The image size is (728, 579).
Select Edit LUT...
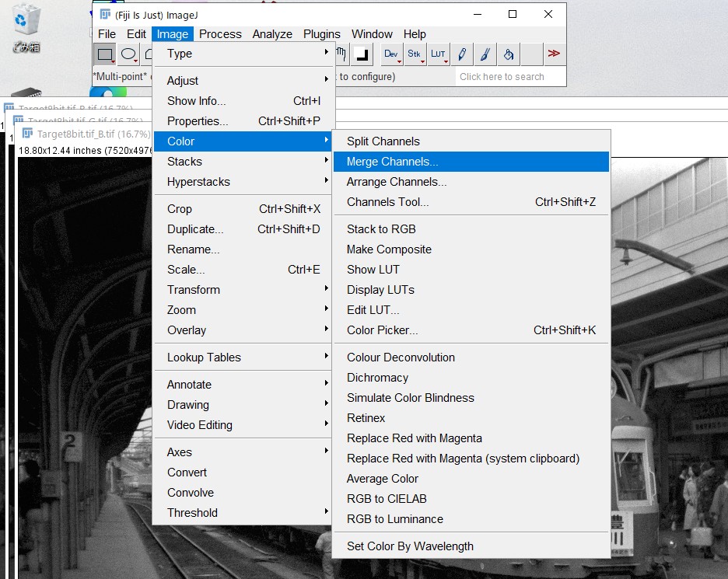tap(471, 310)
